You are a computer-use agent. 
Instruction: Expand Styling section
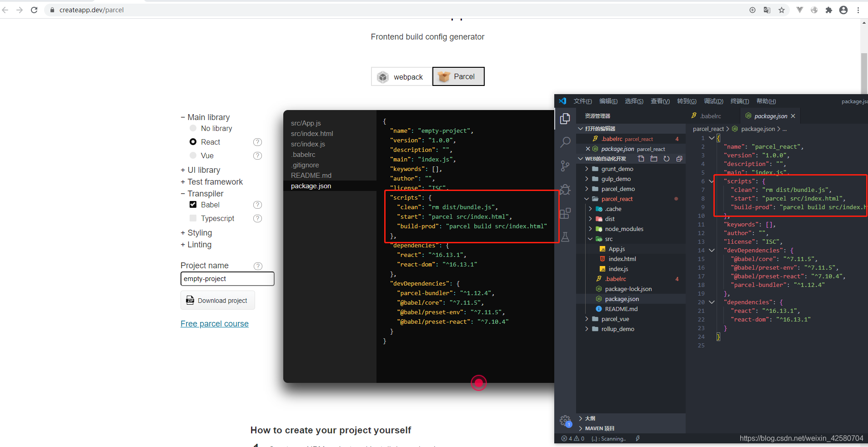pyautogui.click(x=196, y=233)
